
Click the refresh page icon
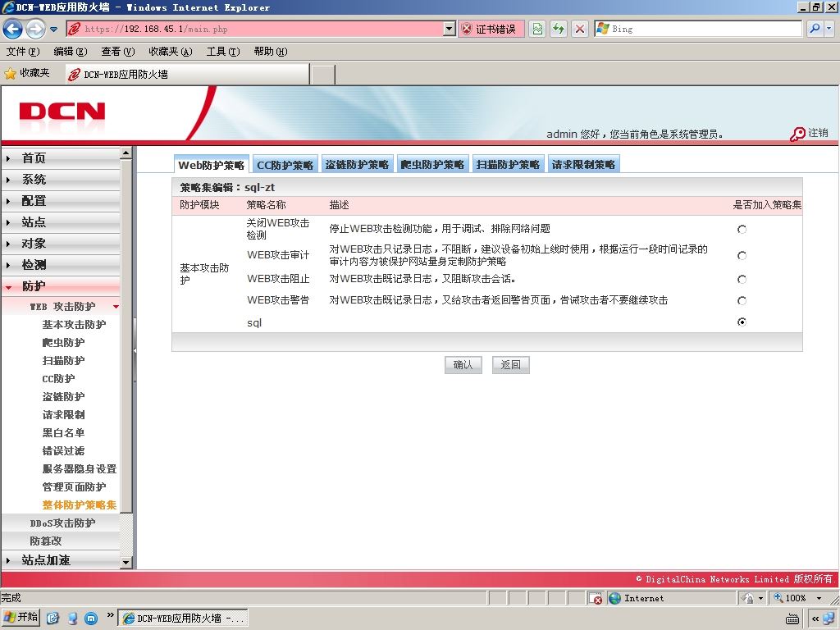pyautogui.click(x=559, y=29)
